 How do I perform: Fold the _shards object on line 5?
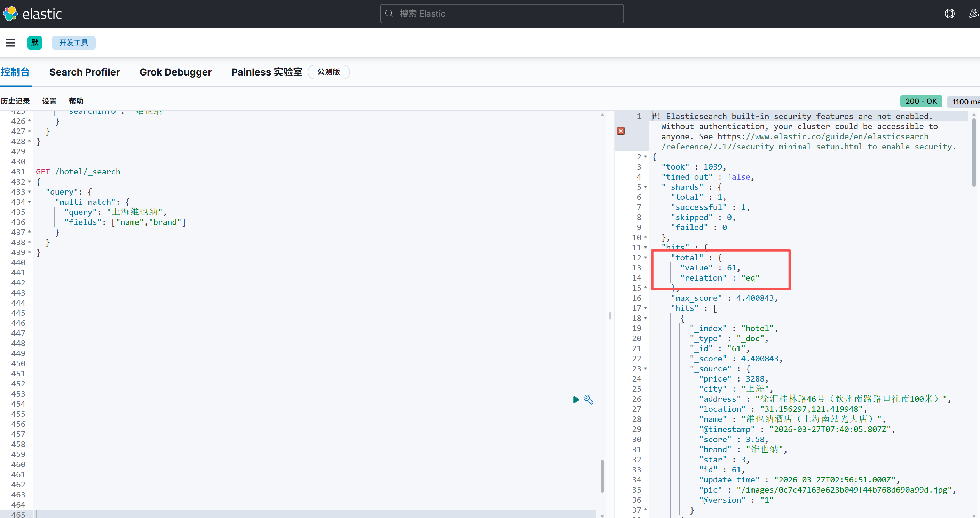pyautogui.click(x=646, y=187)
